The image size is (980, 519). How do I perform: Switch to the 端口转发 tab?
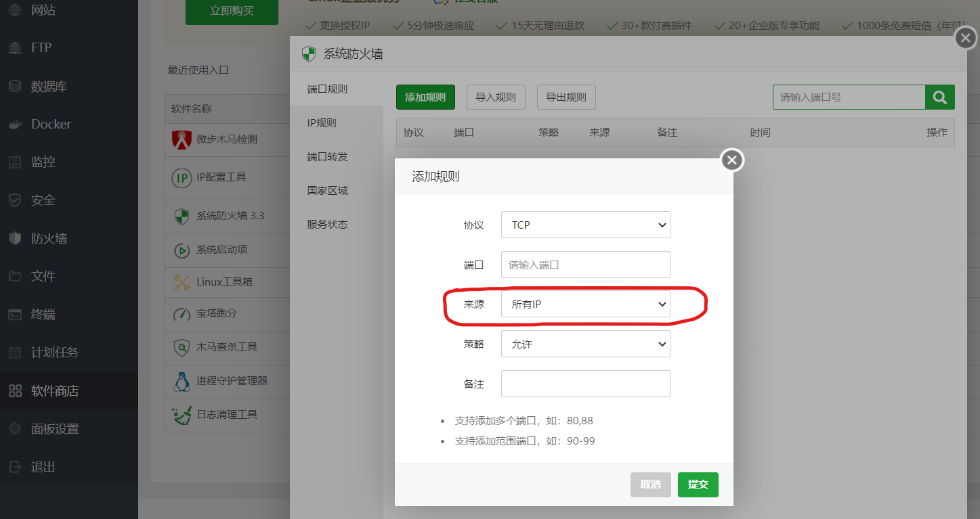click(337, 157)
